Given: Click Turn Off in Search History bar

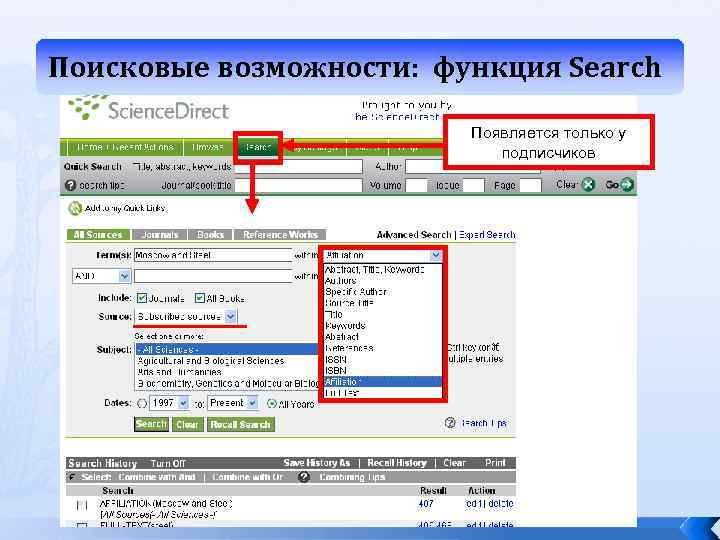Looking at the screenshot, I should (168, 463).
